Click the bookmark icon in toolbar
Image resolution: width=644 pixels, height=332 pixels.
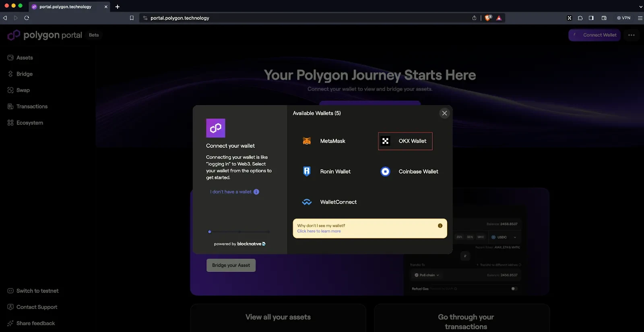point(132,18)
